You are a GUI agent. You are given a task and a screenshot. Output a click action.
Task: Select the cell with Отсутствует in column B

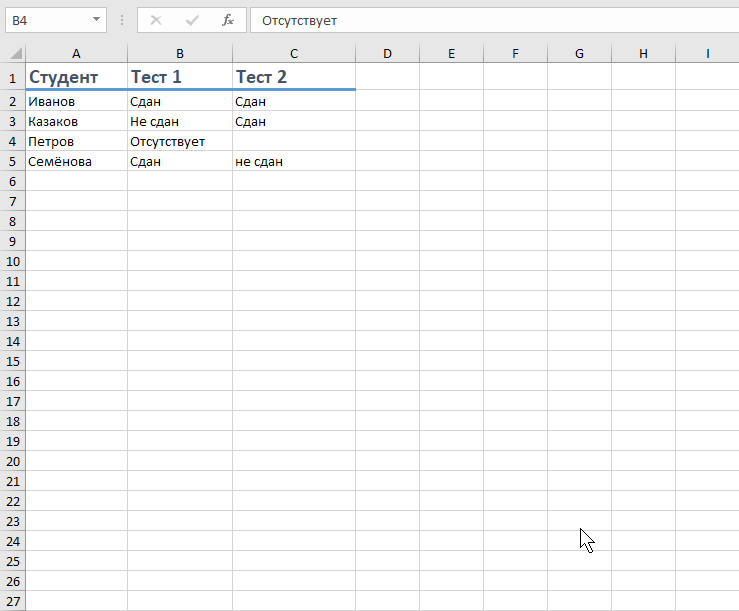[x=180, y=141]
